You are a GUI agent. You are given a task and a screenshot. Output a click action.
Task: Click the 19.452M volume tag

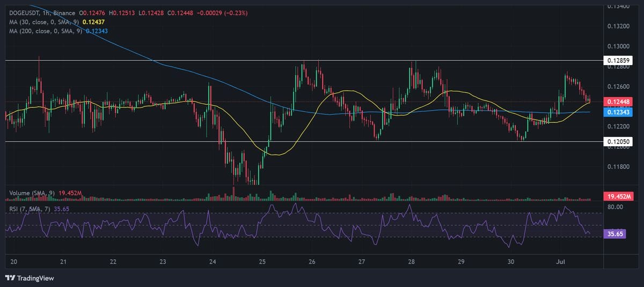point(619,197)
